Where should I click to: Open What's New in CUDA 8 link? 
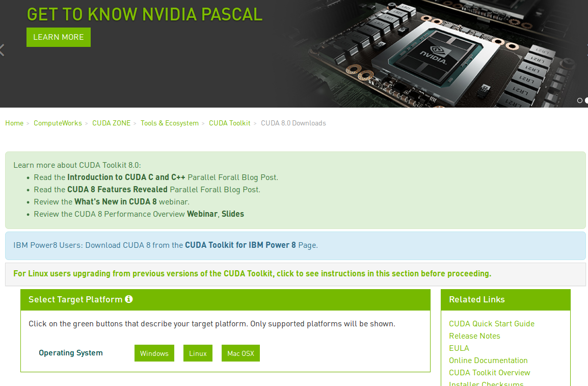116,202
